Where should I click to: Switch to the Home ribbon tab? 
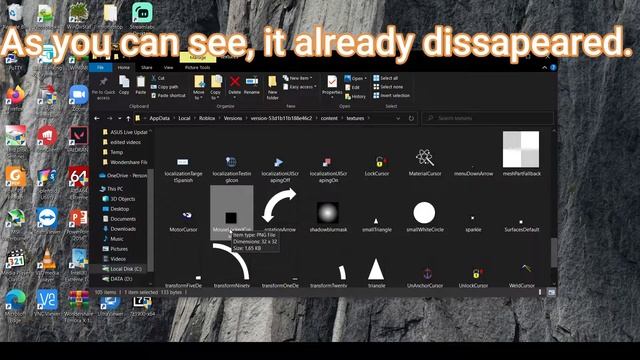pos(124,68)
